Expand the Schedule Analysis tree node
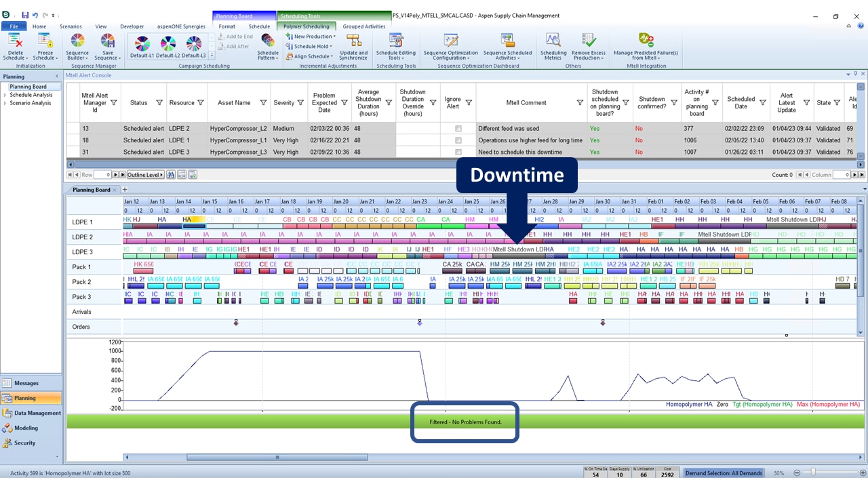 5,95
